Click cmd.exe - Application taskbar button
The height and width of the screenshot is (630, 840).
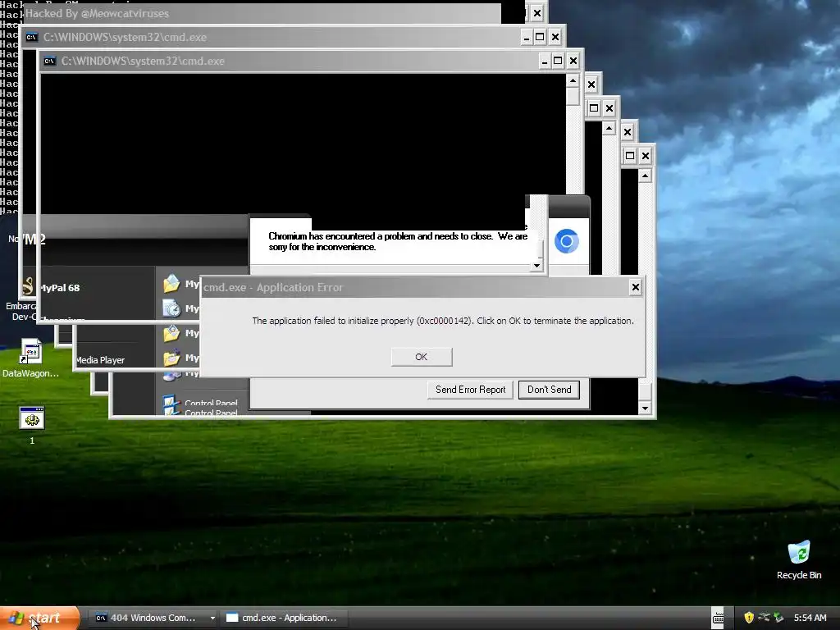pyautogui.click(x=282, y=618)
